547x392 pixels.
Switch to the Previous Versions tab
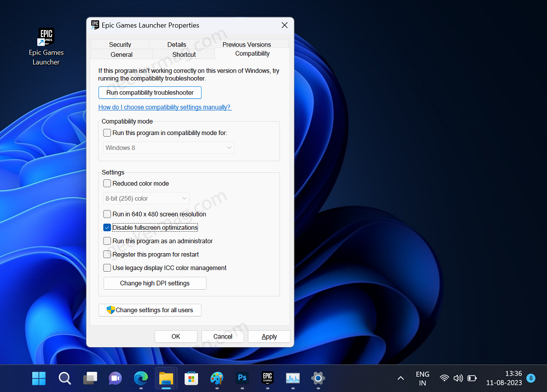[247, 44]
